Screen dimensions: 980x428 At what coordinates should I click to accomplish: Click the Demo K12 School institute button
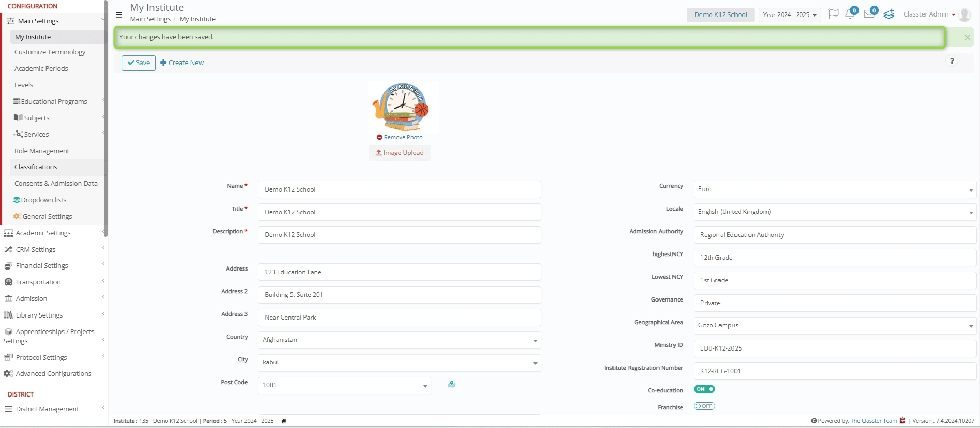721,15
